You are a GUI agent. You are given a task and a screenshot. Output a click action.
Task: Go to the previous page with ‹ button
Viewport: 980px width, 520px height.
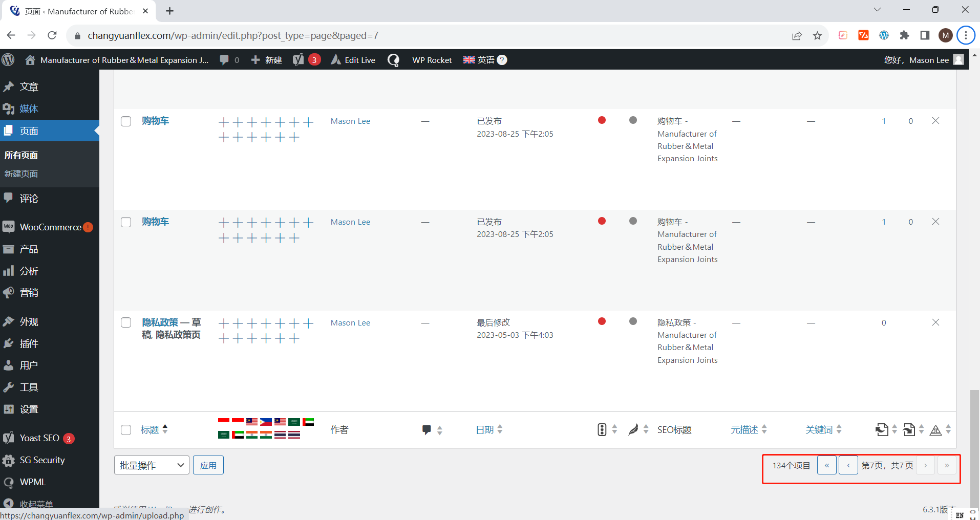(x=848, y=465)
